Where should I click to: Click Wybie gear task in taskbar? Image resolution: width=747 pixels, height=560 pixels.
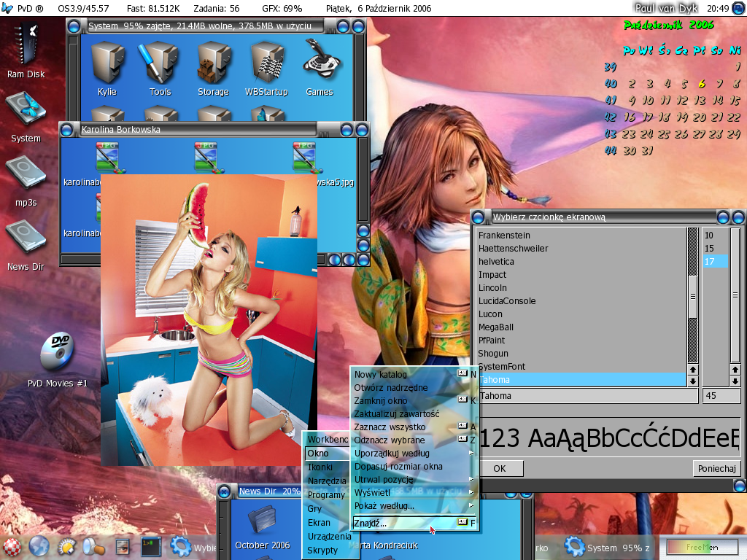[193, 548]
